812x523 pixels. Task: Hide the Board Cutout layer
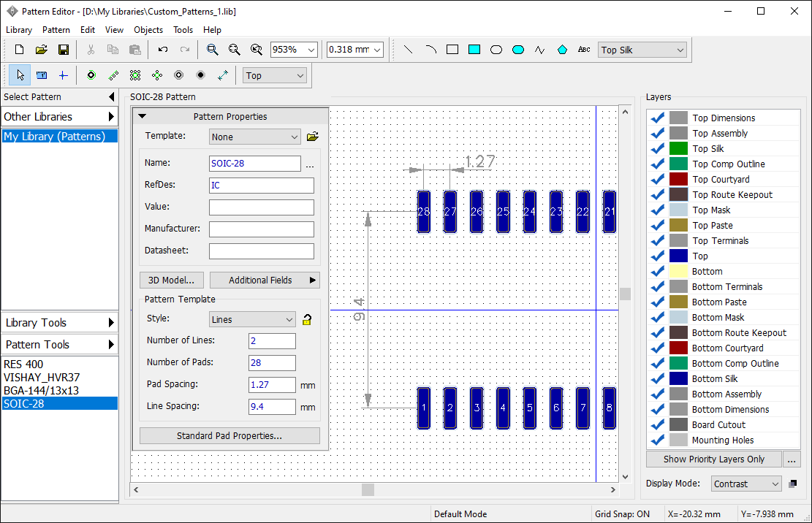click(658, 424)
